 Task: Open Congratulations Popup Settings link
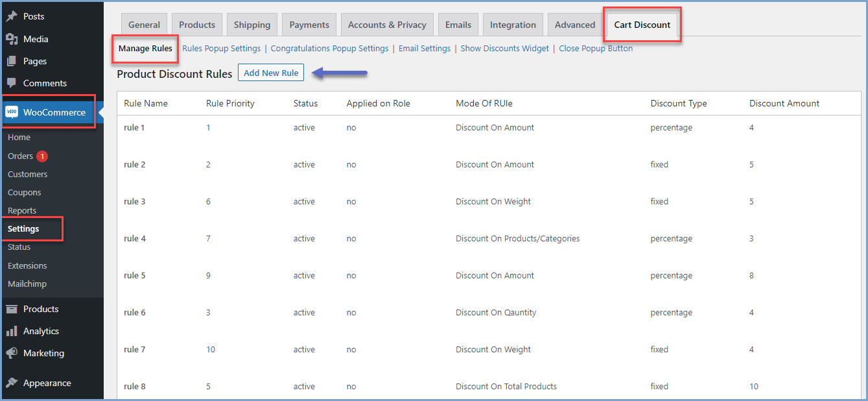pyautogui.click(x=329, y=49)
